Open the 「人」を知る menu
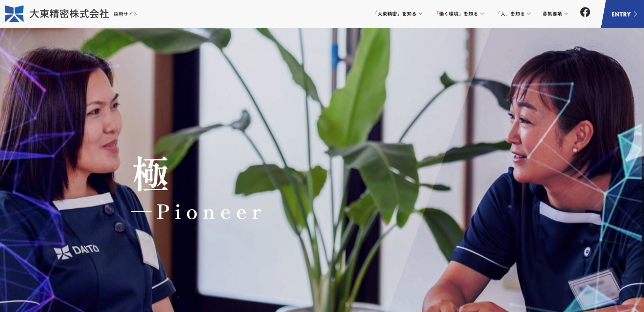 (511, 14)
